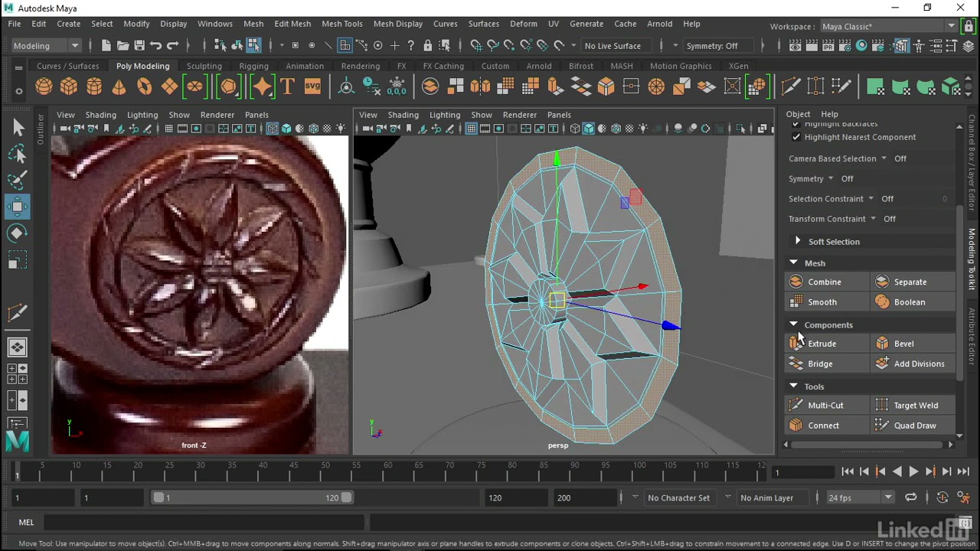Switch to the Sculpting shelf tab

pyautogui.click(x=204, y=66)
